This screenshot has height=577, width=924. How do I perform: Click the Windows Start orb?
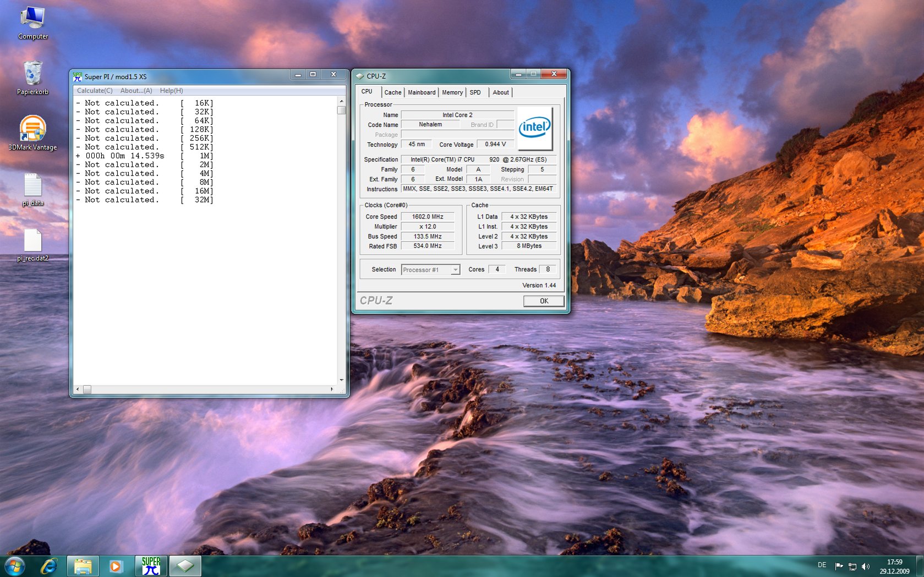14,566
